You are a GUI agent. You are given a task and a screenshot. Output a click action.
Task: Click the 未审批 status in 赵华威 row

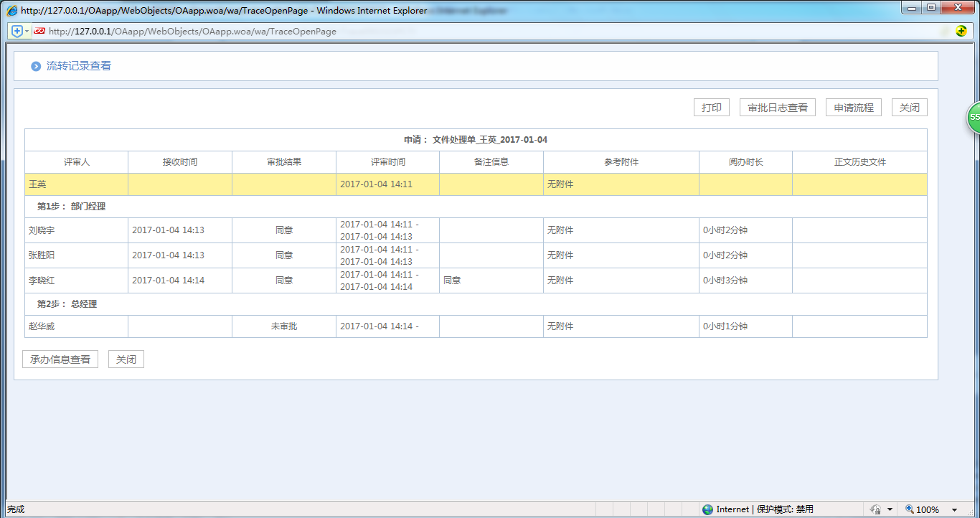[284, 326]
